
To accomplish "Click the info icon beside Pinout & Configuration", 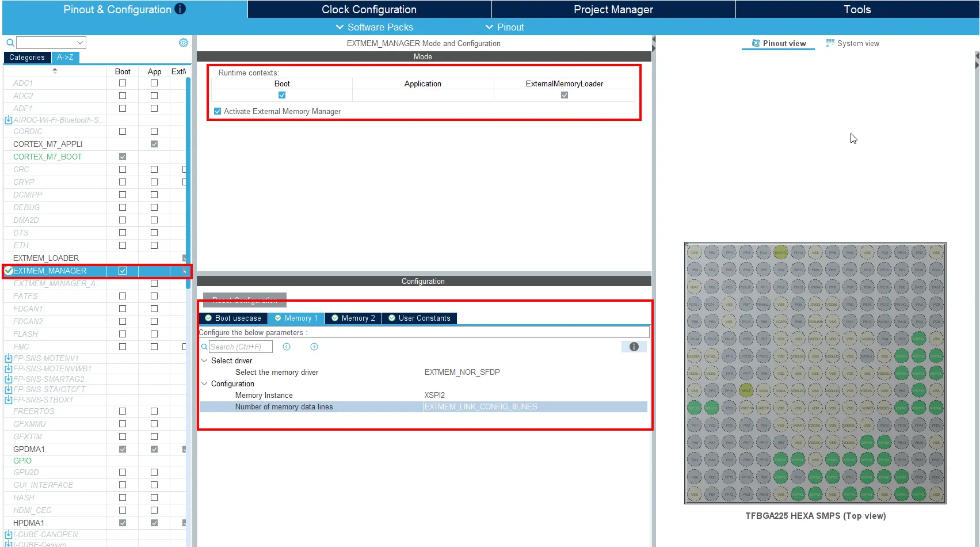I will (x=180, y=9).
